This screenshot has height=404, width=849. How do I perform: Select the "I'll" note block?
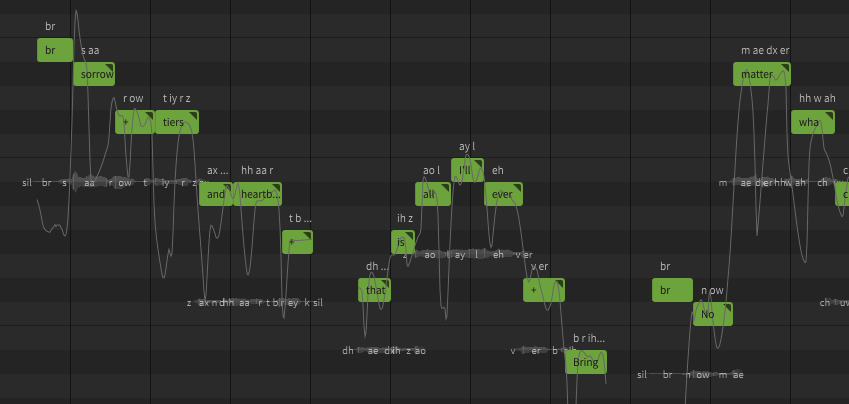pos(467,170)
